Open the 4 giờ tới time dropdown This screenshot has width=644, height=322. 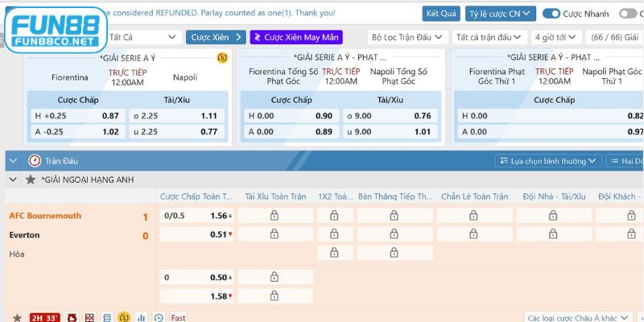coord(555,37)
